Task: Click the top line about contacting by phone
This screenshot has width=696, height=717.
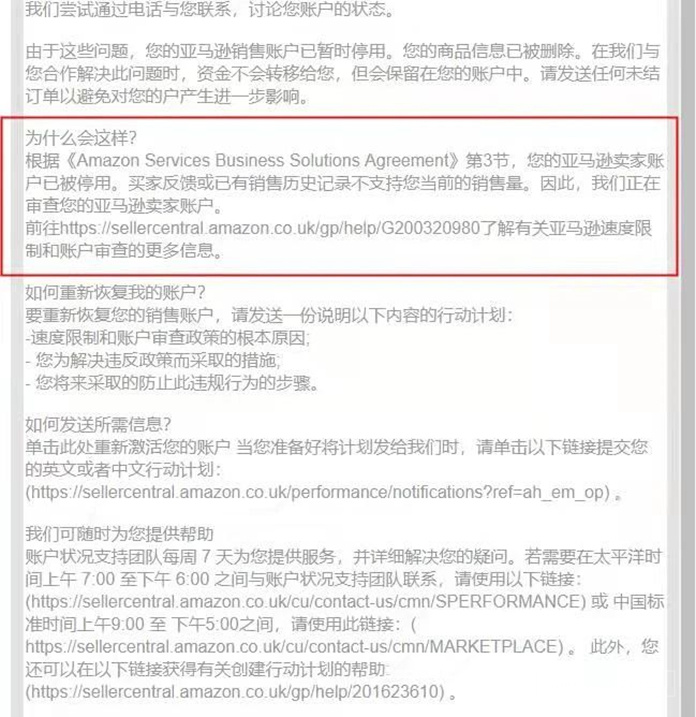Action: pos(209,9)
